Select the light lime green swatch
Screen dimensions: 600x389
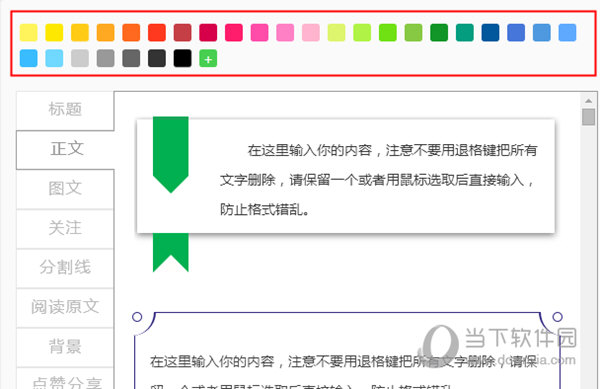(362, 32)
